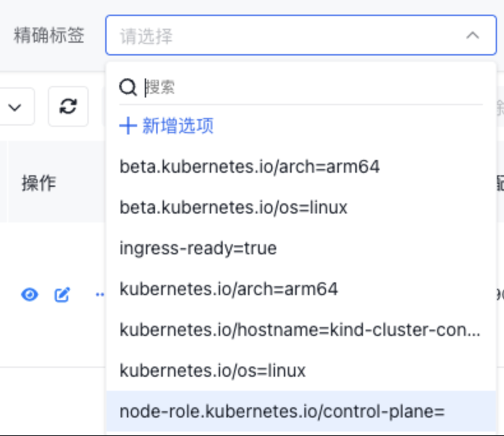The width and height of the screenshot is (504, 436).
Task: Click the pencil edit icon in the row
Action: click(62, 294)
